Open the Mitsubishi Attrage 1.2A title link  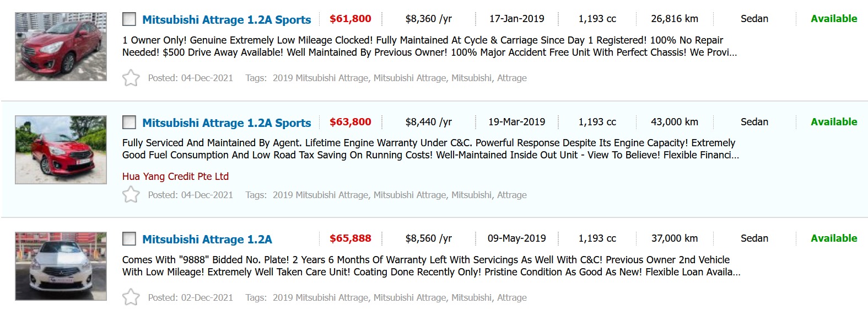click(207, 240)
